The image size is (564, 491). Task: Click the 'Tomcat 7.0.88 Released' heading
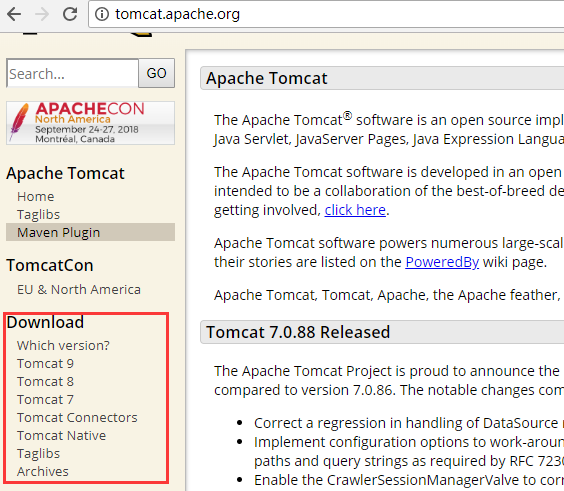tap(298, 332)
